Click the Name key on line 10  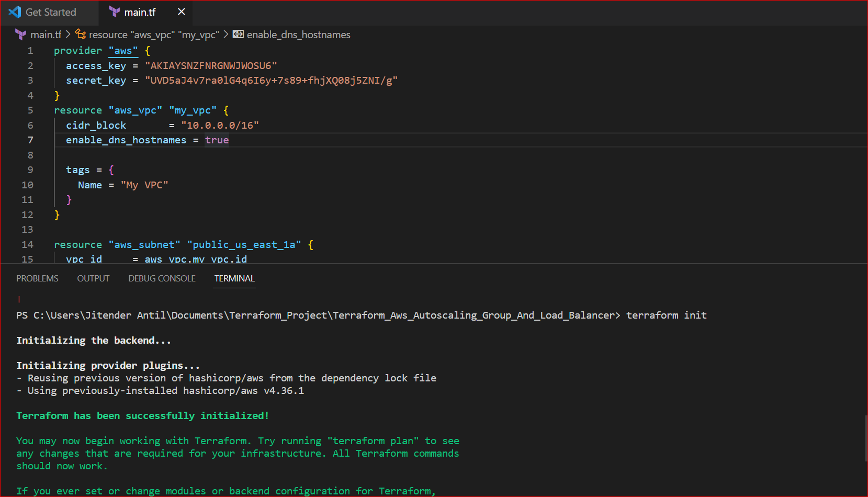tap(90, 185)
